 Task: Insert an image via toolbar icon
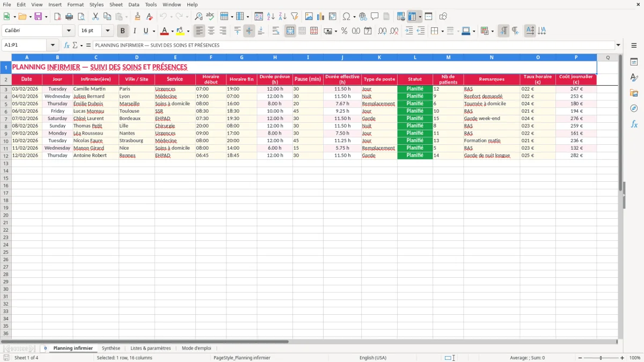[309, 17]
